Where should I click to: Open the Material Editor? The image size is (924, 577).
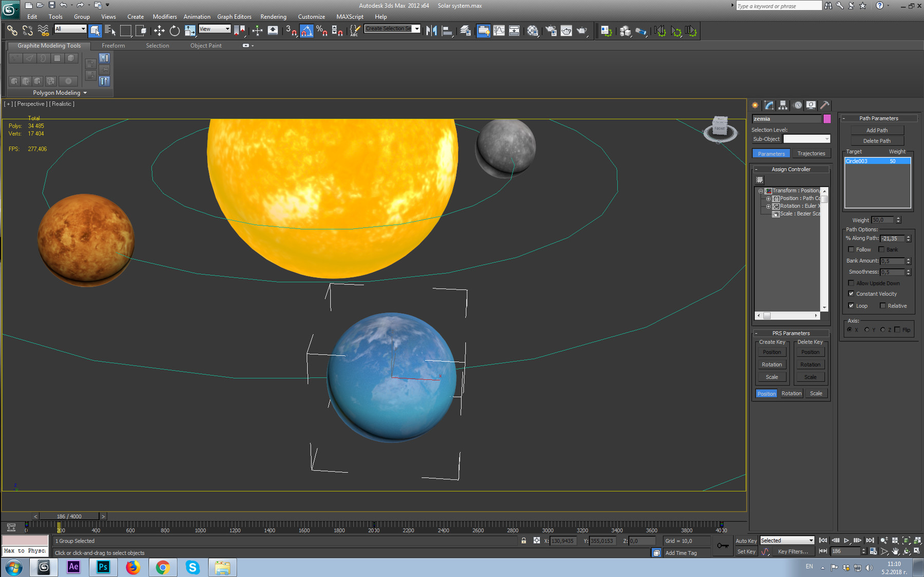point(532,30)
